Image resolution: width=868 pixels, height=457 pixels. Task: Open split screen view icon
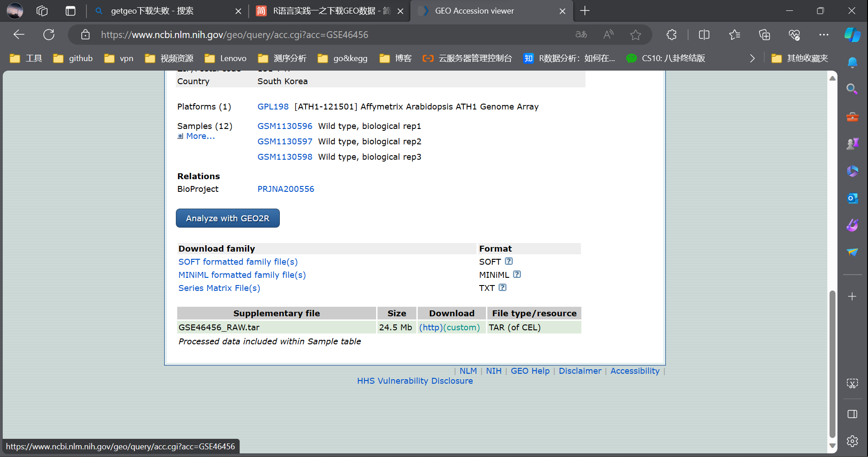point(704,35)
